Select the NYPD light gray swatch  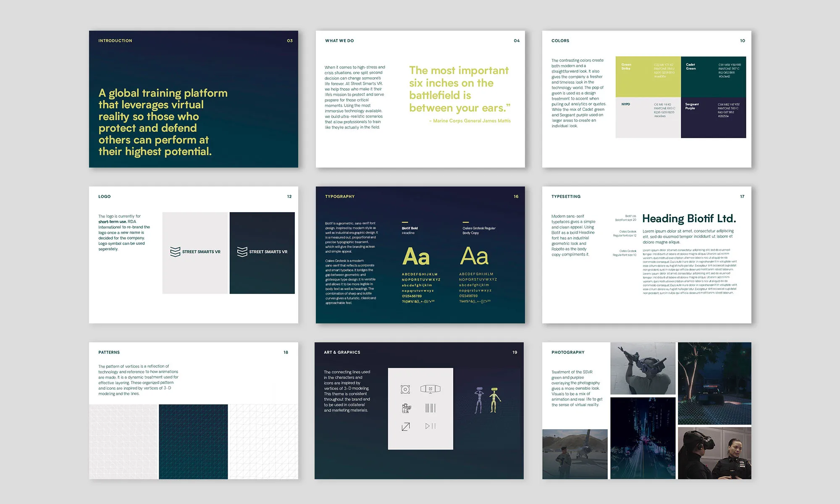pos(648,118)
